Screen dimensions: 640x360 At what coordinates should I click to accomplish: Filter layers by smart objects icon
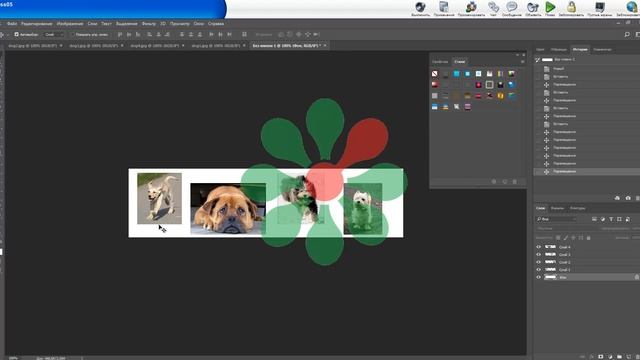[627, 219]
